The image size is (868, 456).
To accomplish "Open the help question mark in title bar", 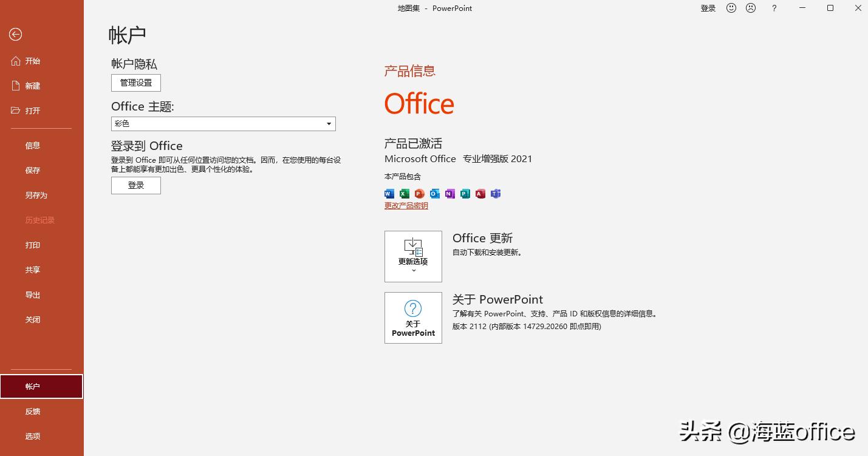I will pyautogui.click(x=773, y=8).
